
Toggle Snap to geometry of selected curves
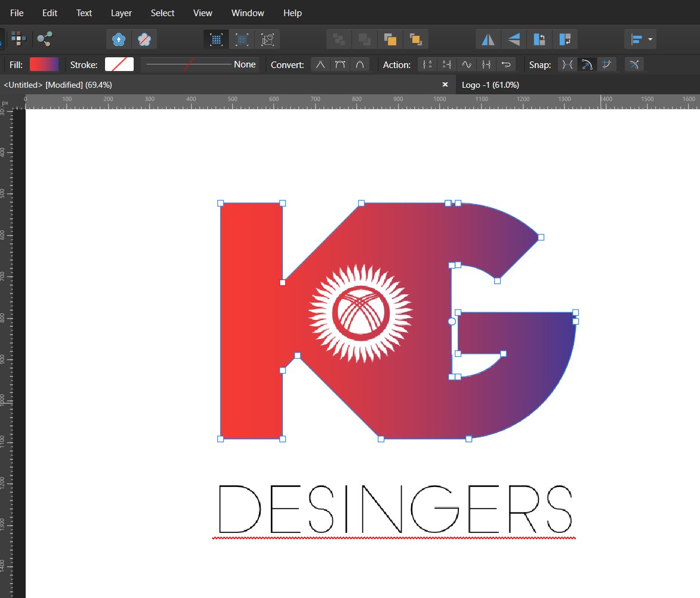(587, 64)
